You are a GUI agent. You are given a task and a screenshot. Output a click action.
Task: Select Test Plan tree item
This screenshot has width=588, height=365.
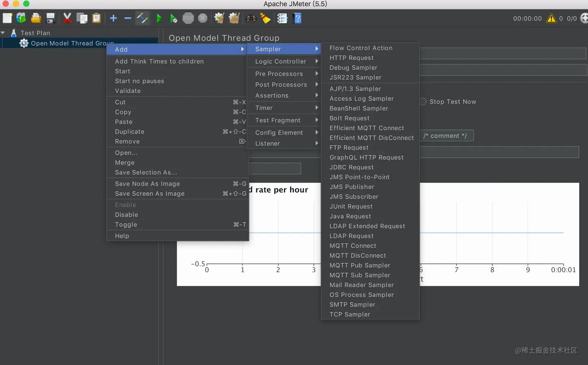pyautogui.click(x=35, y=33)
